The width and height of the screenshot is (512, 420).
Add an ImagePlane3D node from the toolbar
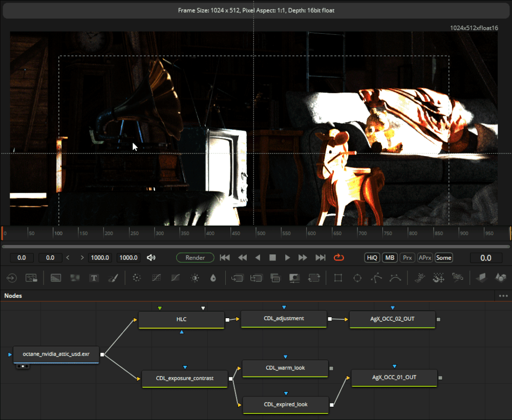pyautogui.click(x=481, y=278)
